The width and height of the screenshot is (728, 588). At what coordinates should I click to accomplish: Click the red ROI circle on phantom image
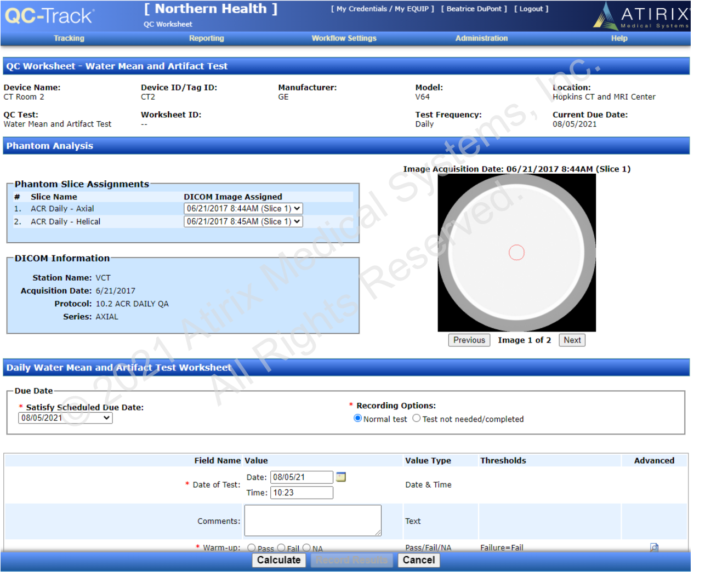(x=516, y=253)
